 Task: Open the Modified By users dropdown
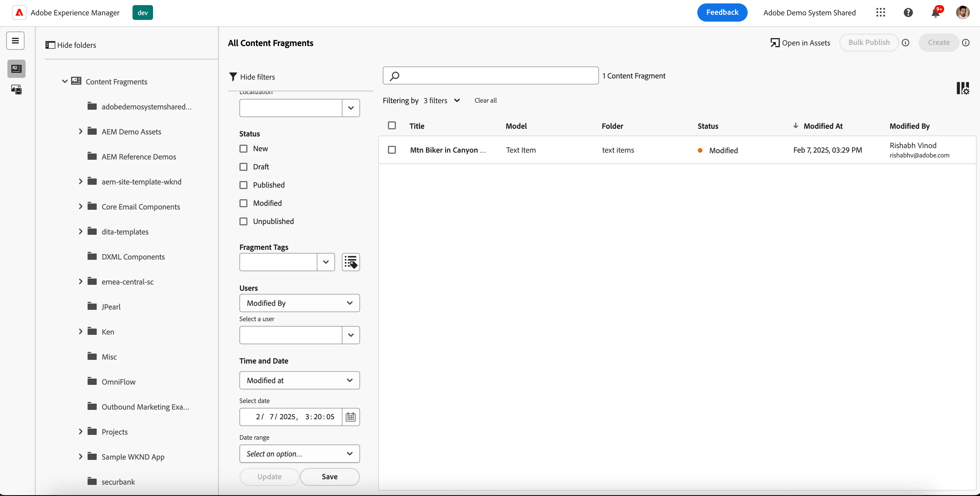point(299,303)
